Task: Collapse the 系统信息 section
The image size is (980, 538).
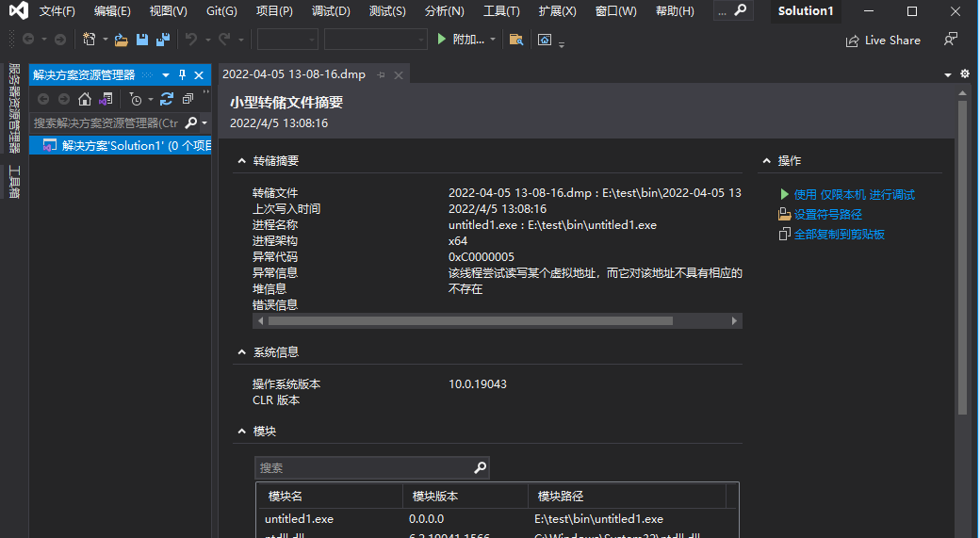Action: [x=239, y=352]
